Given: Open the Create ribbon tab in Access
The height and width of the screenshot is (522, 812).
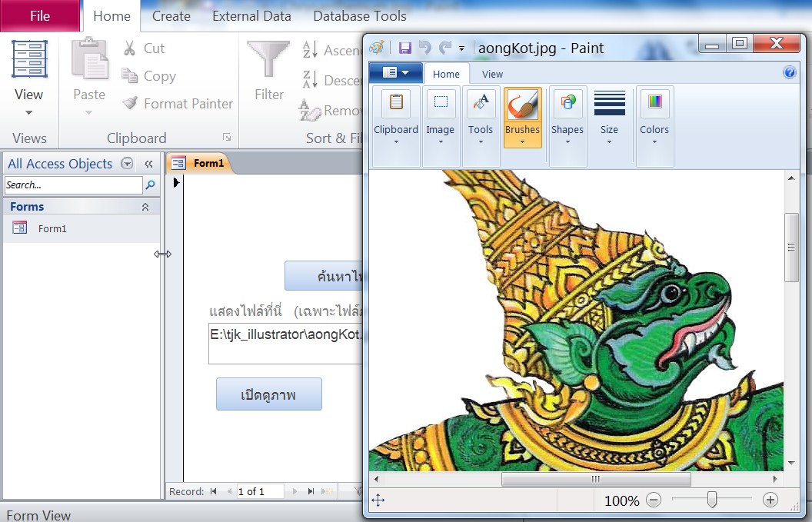Looking at the screenshot, I should click(171, 15).
